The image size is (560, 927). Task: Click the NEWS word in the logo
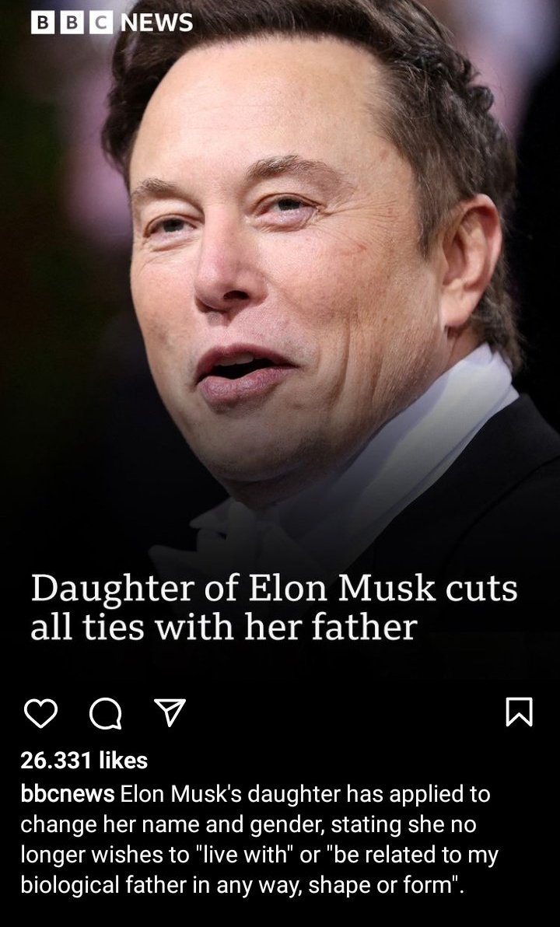click(156, 23)
